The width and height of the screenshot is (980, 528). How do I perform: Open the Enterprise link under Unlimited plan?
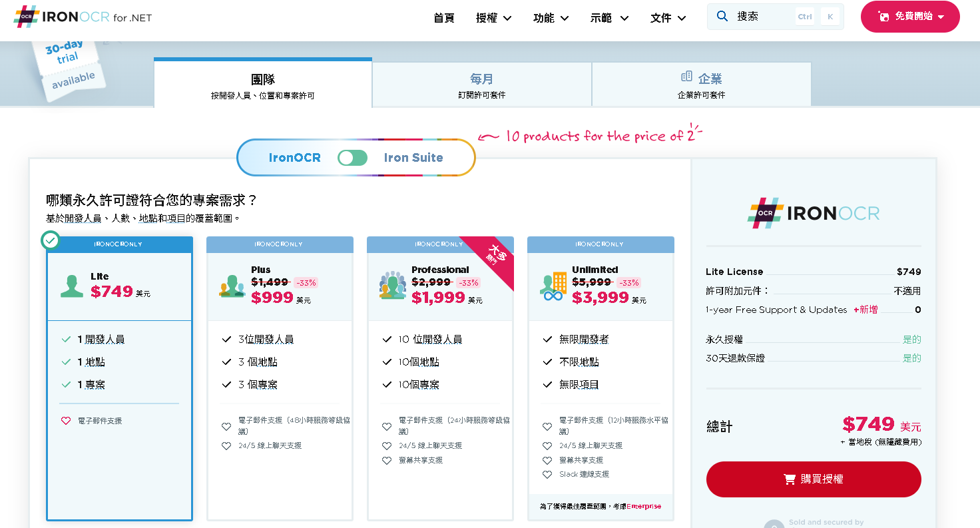click(x=643, y=507)
